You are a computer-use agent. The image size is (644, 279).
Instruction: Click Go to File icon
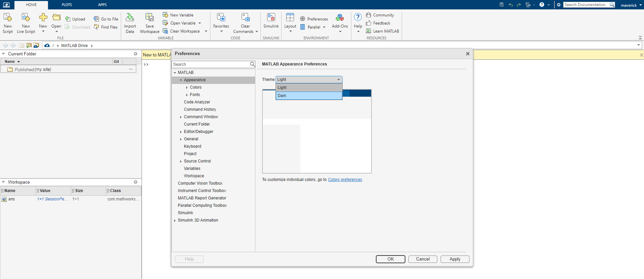tap(96, 19)
